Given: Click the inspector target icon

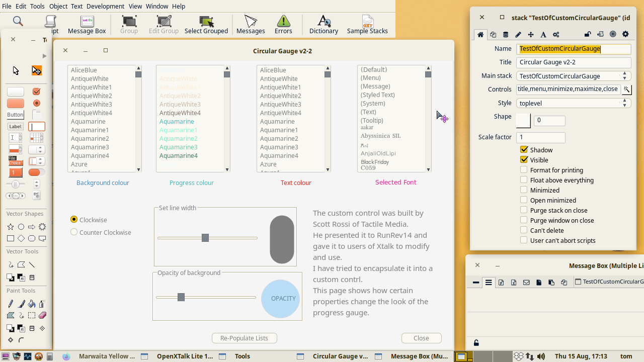Looking at the screenshot, I should pyautogui.click(x=613, y=34).
